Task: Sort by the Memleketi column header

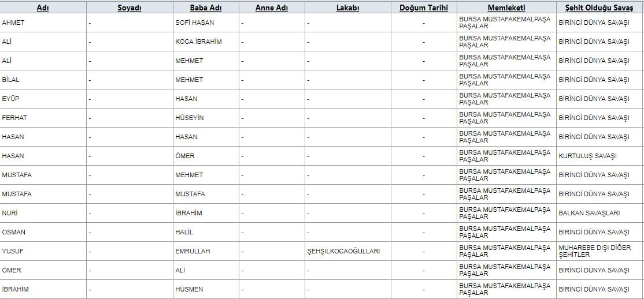Action: pyautogui.click(x=506, y=8)
